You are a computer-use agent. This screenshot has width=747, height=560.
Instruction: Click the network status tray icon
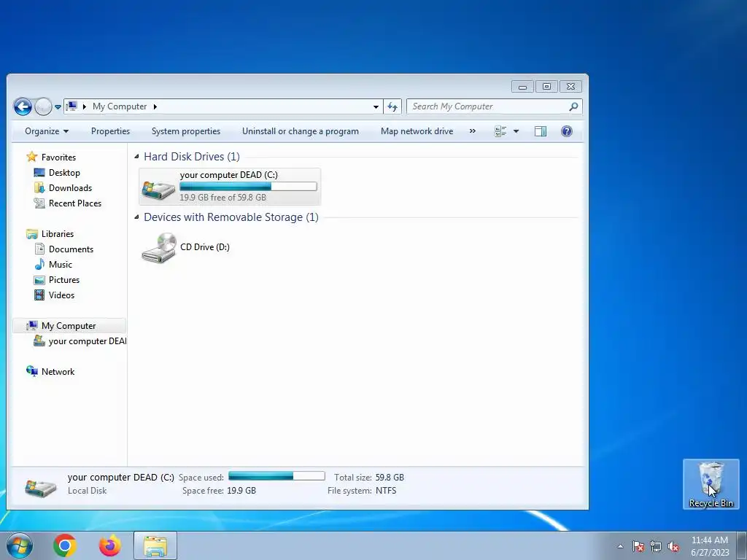[656, 546]
